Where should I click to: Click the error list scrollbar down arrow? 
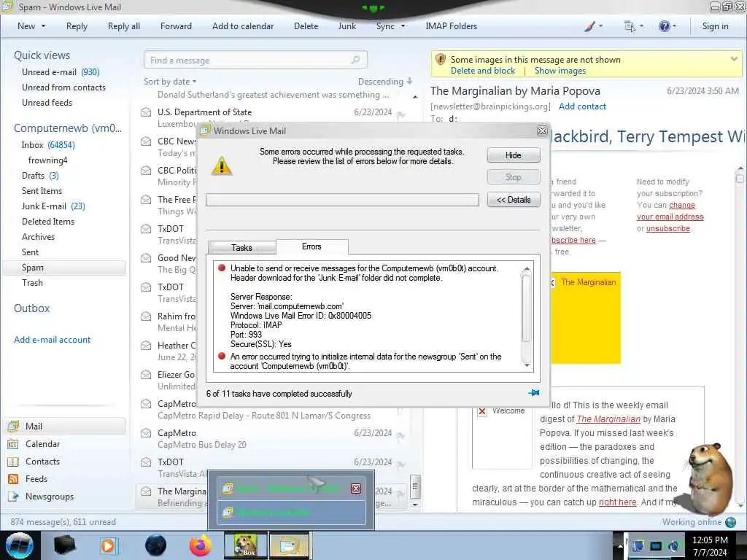point(527,365)
